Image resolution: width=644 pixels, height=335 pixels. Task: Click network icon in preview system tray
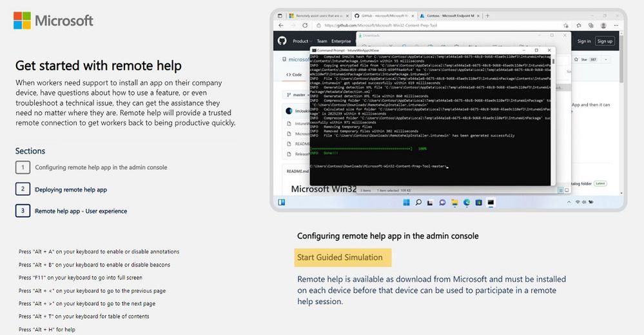point(578,202)
